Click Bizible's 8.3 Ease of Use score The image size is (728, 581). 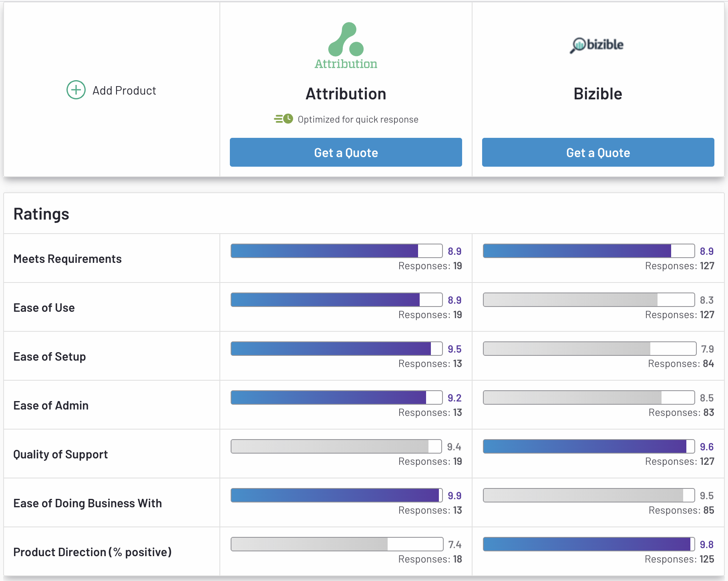coord(707,300)
